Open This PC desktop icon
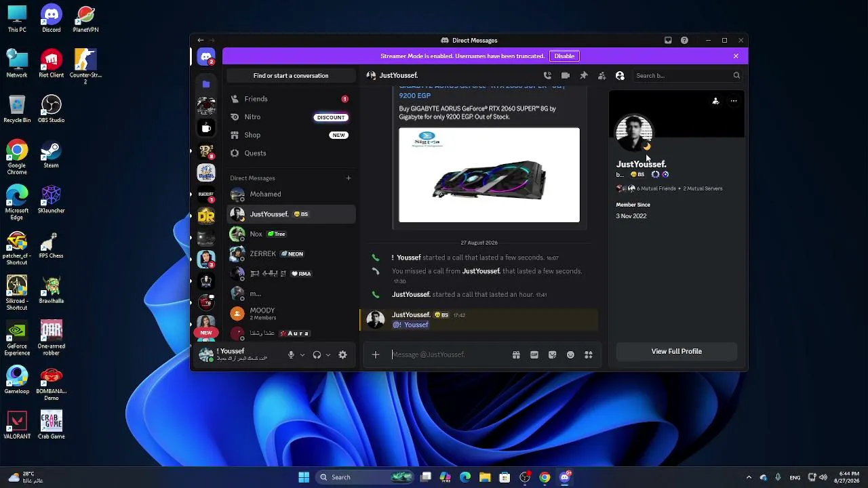 click(x=17, y=19)
